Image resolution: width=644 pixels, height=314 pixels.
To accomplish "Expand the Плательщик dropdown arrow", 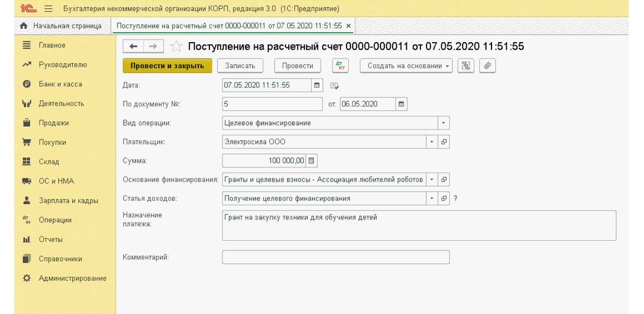I will pyautogui.click(x=432, y=141).
